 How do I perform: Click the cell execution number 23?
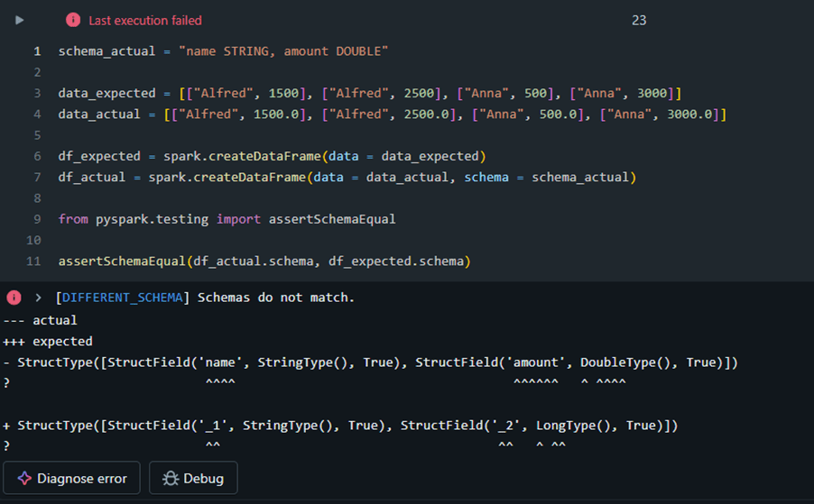638,20
